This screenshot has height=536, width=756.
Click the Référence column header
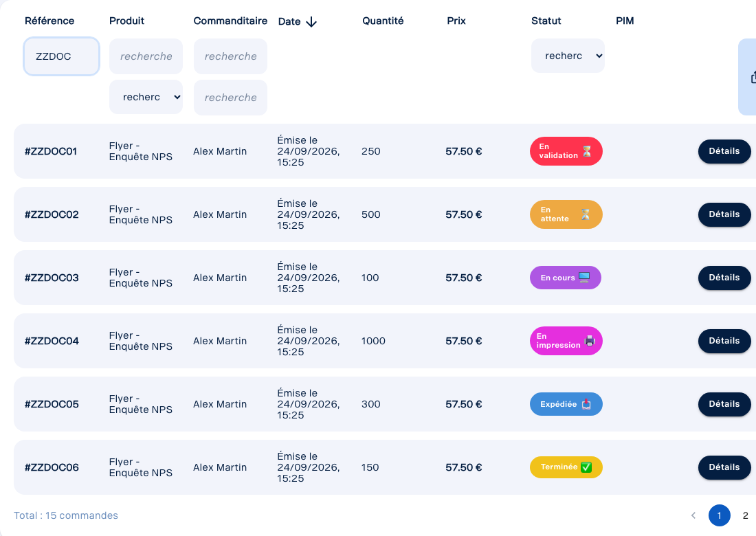[49, 21]
